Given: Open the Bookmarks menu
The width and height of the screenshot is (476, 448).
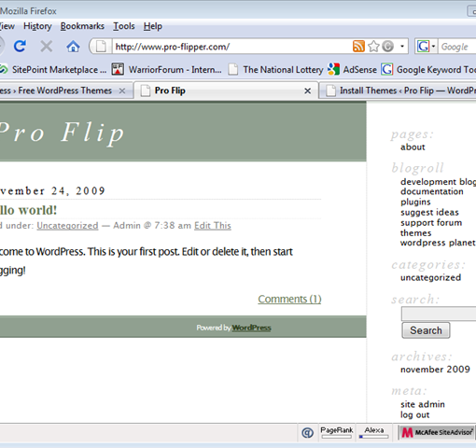Looking at the screenshot, I should click(x=82, y=26).
